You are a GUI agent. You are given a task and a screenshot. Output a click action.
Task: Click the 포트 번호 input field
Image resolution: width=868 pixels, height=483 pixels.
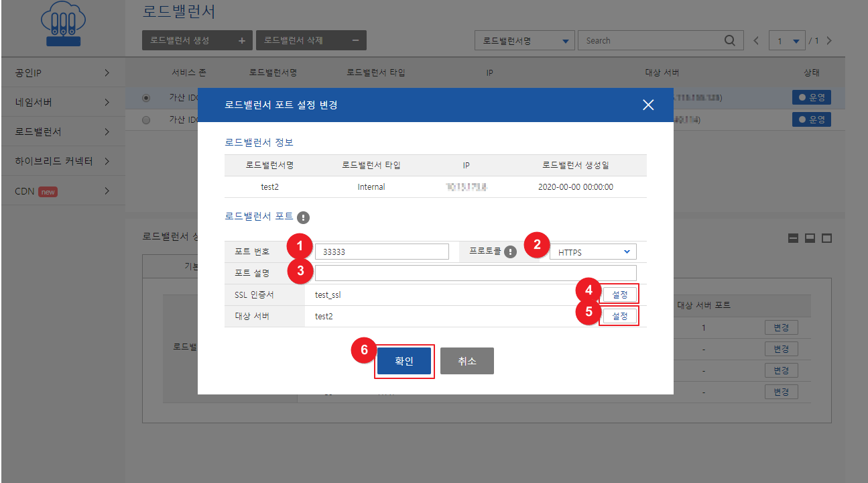pos(382,252)
